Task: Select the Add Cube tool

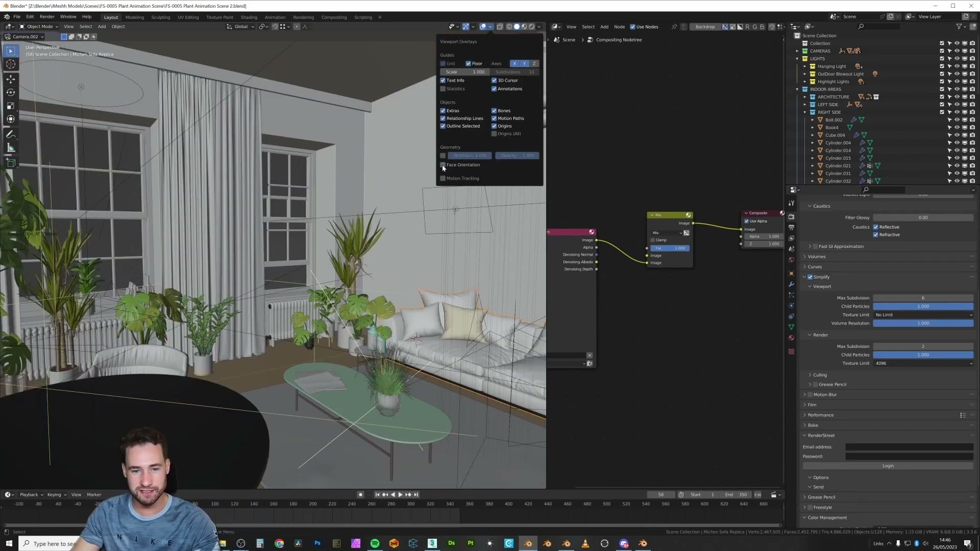Action: (11, 163)
